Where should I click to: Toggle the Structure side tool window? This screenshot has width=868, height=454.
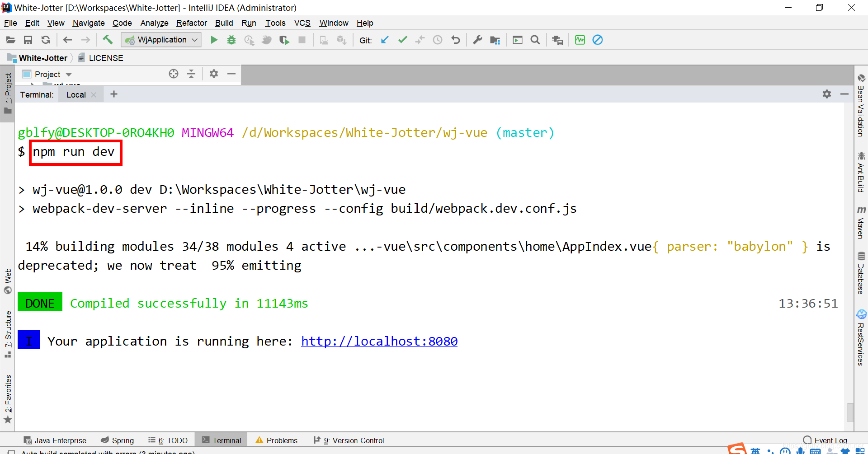pos(8,335)
